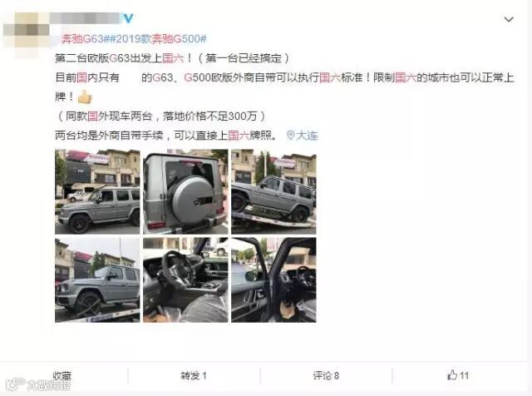Open the post options chevron menu
The height and width of the screenshot is (396, 532).
[x=509, y=20]
